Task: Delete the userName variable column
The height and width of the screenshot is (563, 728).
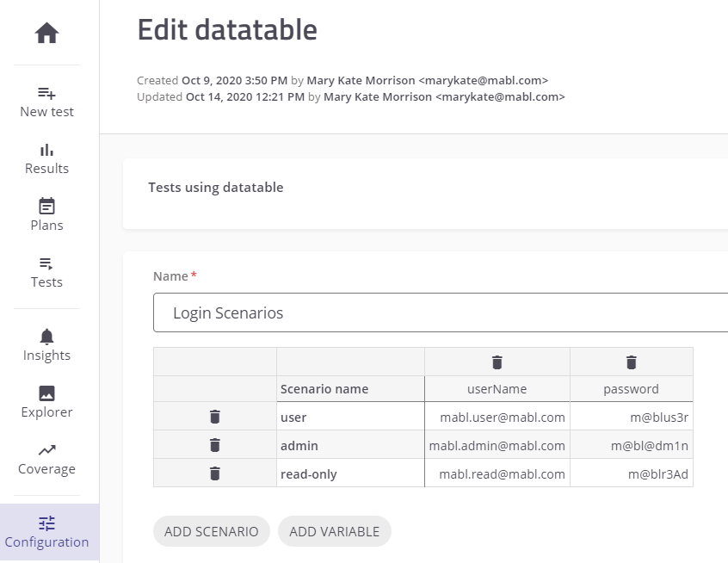Action: [x=497, y=362]
